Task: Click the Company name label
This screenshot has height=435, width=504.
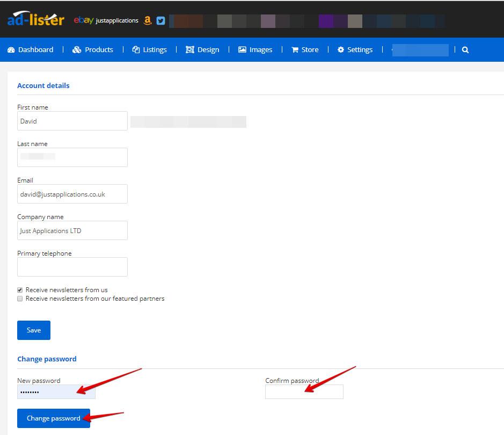Action: coord(40,217)
